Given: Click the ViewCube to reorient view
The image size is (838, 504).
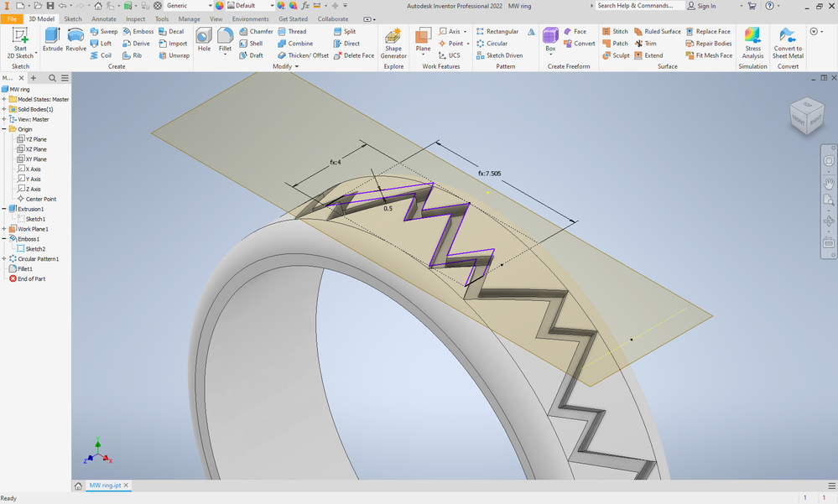Looking at the screenshot, I should pos(808,115).
